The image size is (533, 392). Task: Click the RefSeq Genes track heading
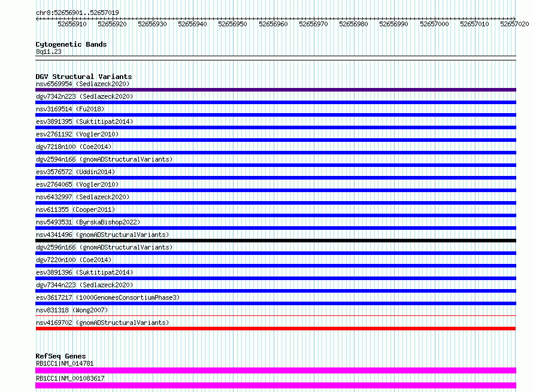[x=60, y=356]
